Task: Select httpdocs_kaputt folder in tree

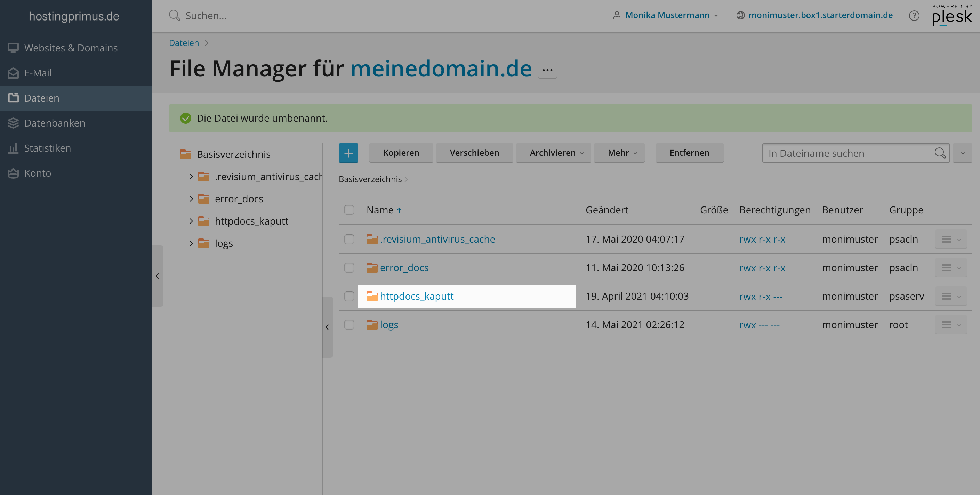Action: tap(251, 221)
